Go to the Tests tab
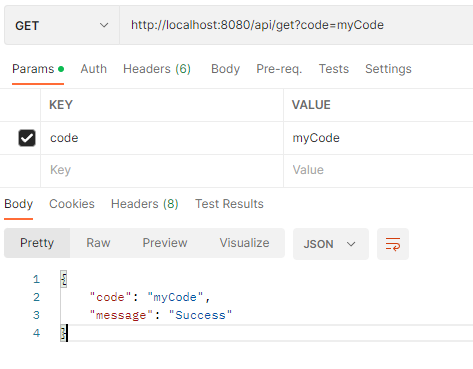This screenshot has height=369, width=473. coord(334,69)
